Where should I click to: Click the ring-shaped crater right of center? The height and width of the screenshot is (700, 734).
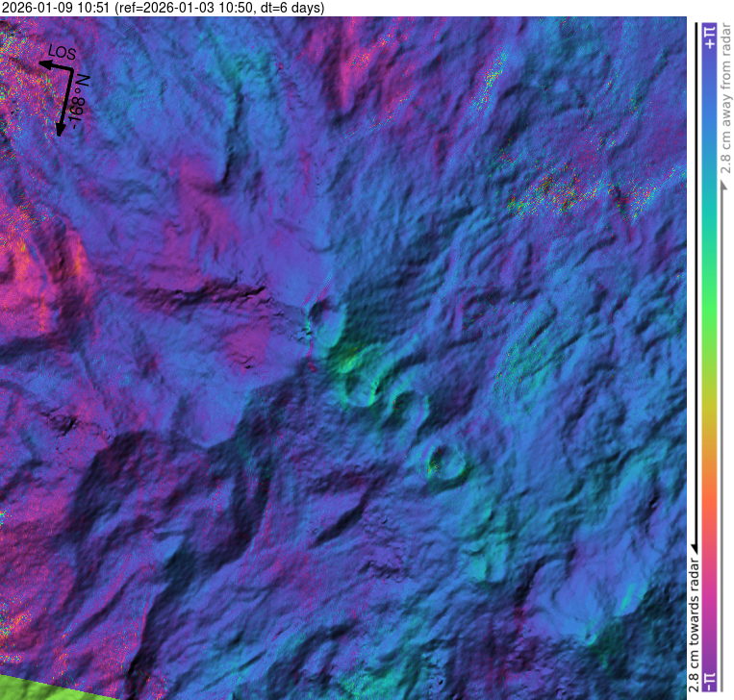[x=446, y=460]
